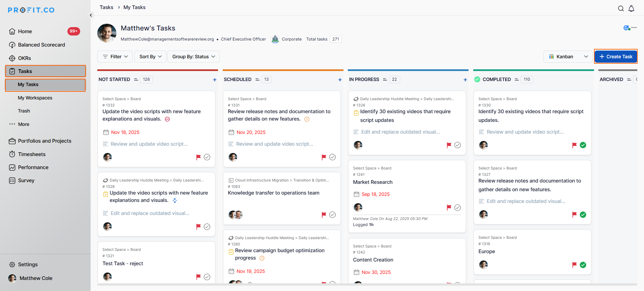Open the notifications bell
The width and height of the screenshot is (644, 291).
631,9
